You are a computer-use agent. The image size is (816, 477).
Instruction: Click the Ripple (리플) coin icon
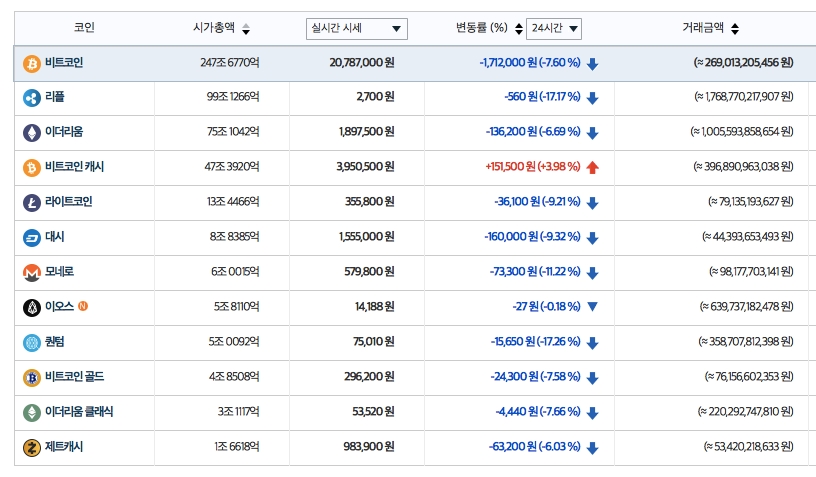coord(32,98)
